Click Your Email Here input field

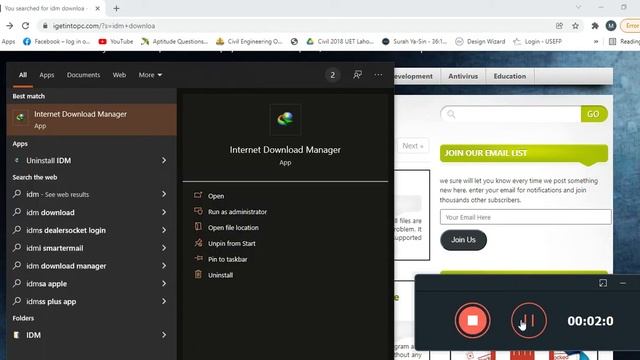(525, 217)
